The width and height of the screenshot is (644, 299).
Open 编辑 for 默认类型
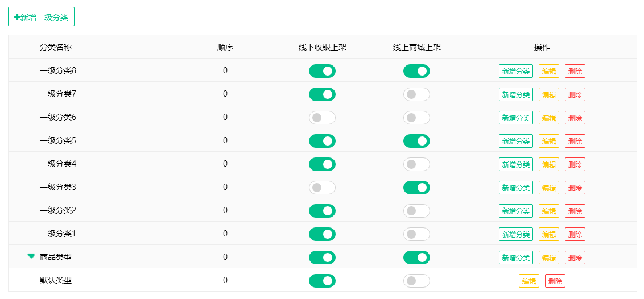pos(529,281)
